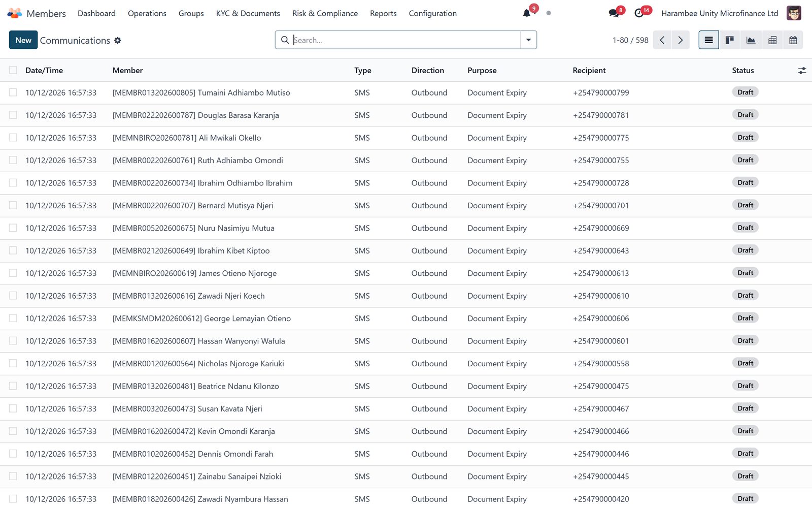Check the Ali Mwikali Okello row
This screenshot has width=812, height=508.
click(13, 138)
